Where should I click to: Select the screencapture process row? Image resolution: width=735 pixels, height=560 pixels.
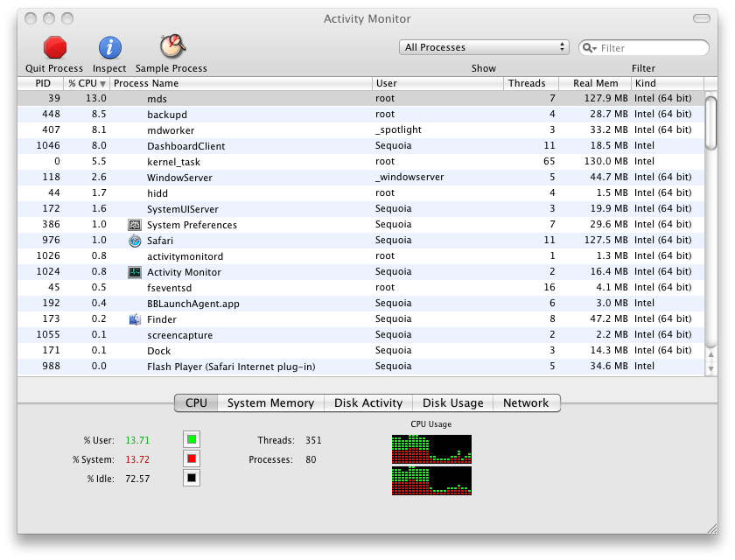pyautogui.click(x=360, y=334)
